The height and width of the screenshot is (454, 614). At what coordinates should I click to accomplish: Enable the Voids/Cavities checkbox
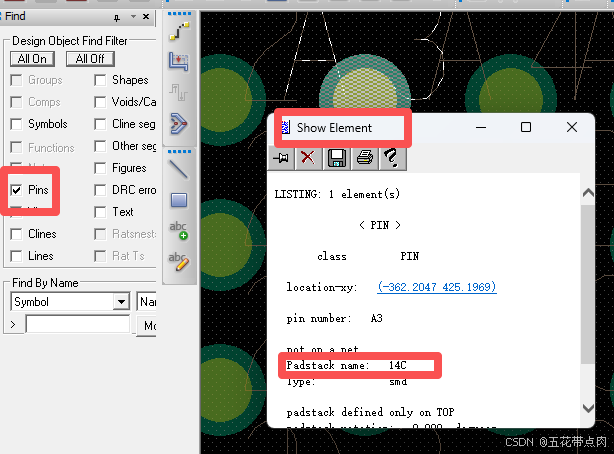[100, 102]
